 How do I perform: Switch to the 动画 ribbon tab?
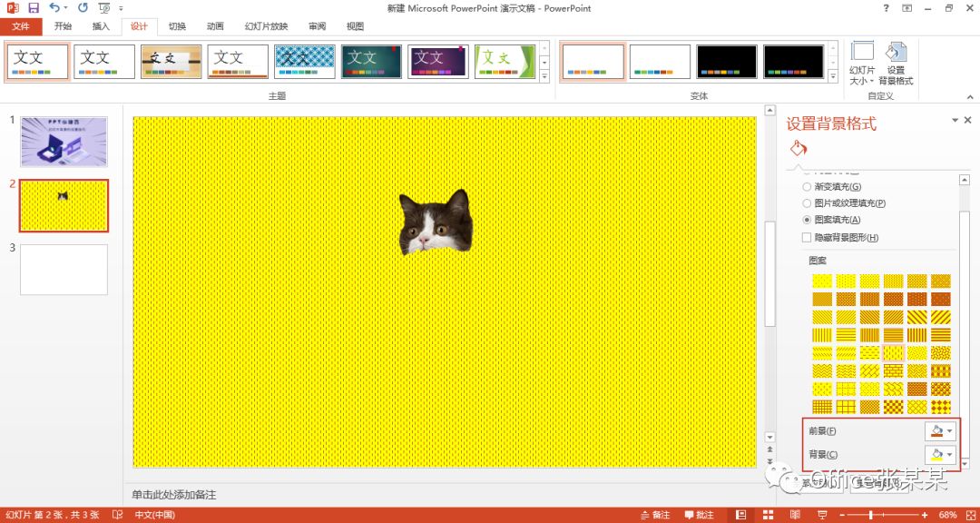pos(215,26)
